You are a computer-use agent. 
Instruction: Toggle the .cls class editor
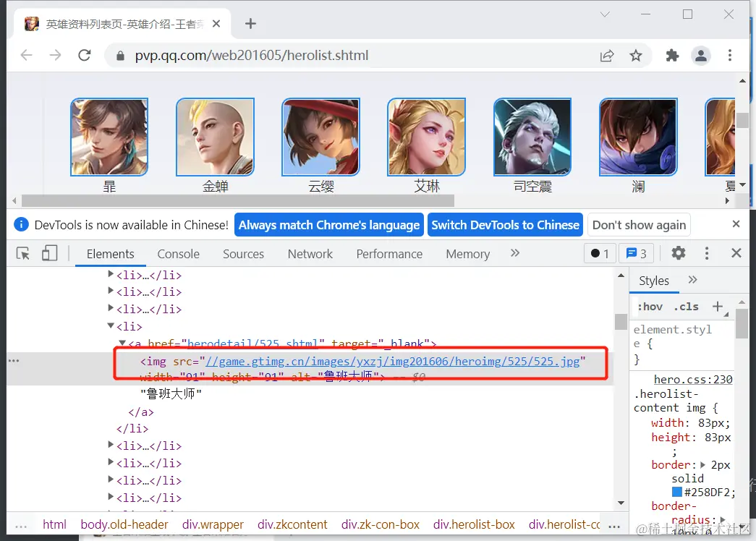click(x=686, y=307)
